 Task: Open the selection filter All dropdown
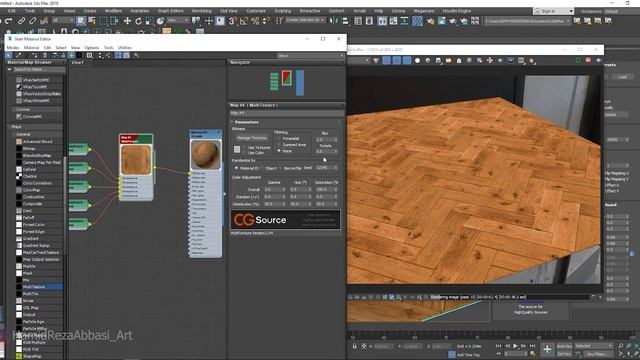pyautogui.click(x=62, y=20)
